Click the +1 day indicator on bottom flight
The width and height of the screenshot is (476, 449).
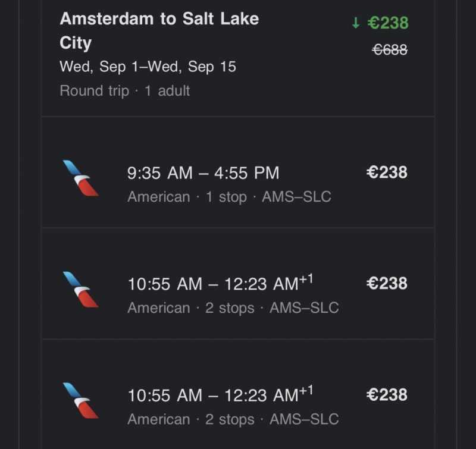[x=306, y=389]
